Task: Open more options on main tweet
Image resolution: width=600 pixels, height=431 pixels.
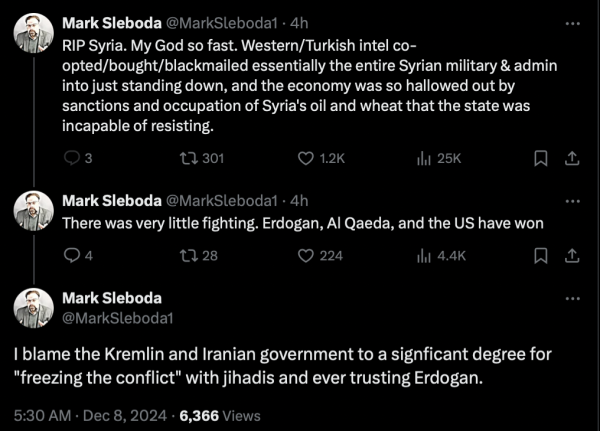Action: (x=572, y=299)
